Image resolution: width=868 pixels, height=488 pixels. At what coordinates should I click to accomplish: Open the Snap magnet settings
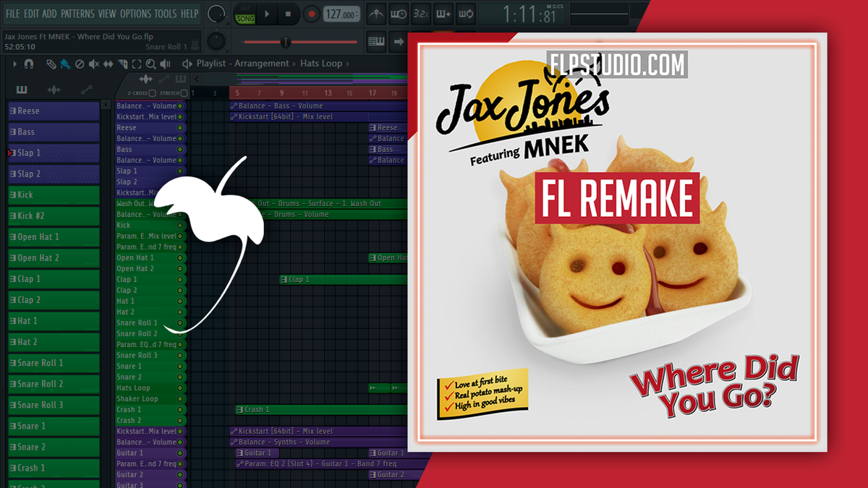click(30, 64)
